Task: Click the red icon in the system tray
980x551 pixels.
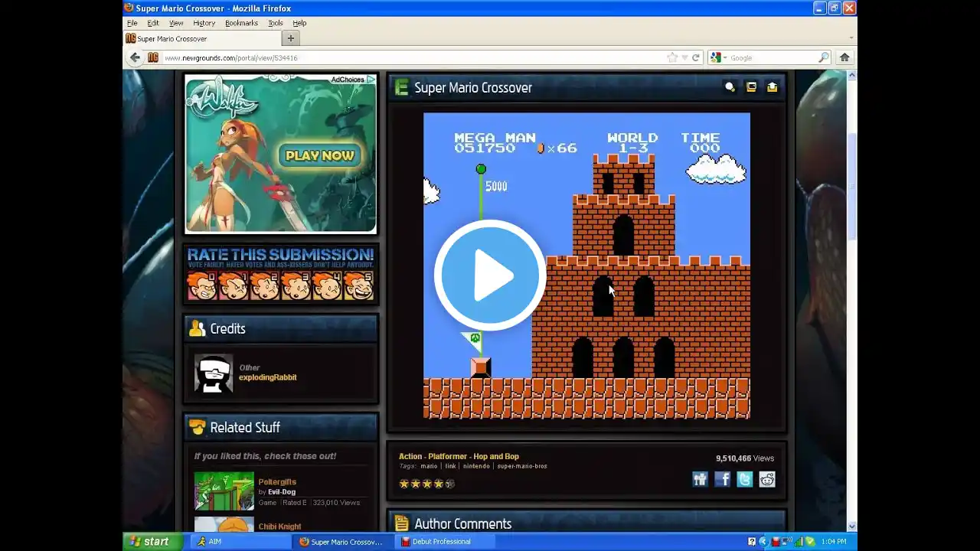Action: click(x=776, y=542)
